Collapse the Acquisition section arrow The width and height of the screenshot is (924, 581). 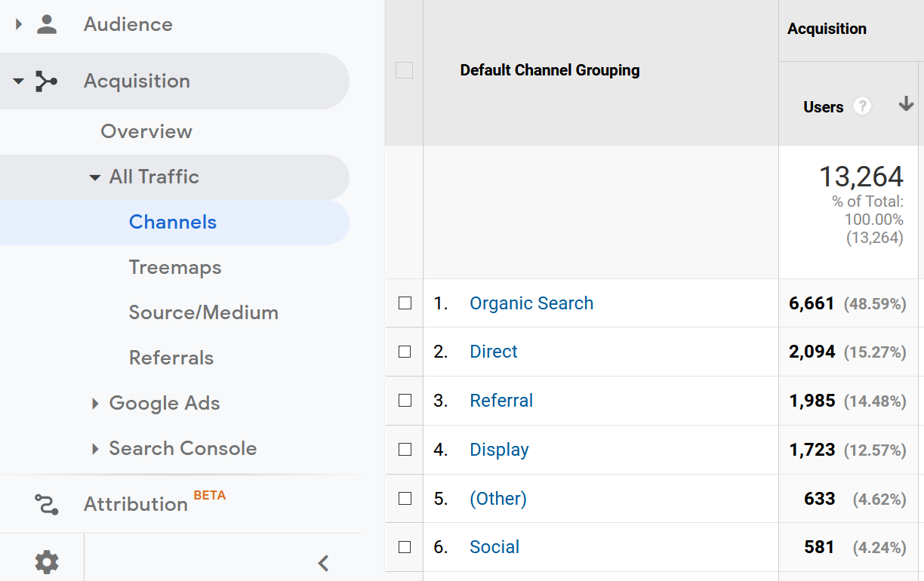[x=19, y=81]
